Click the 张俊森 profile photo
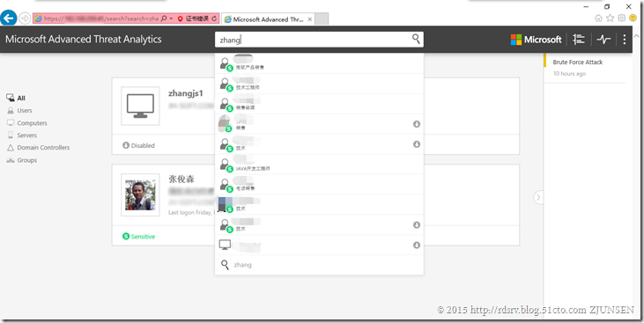The image size is (644, 323). pyautogui.click(x=140, y=195)
